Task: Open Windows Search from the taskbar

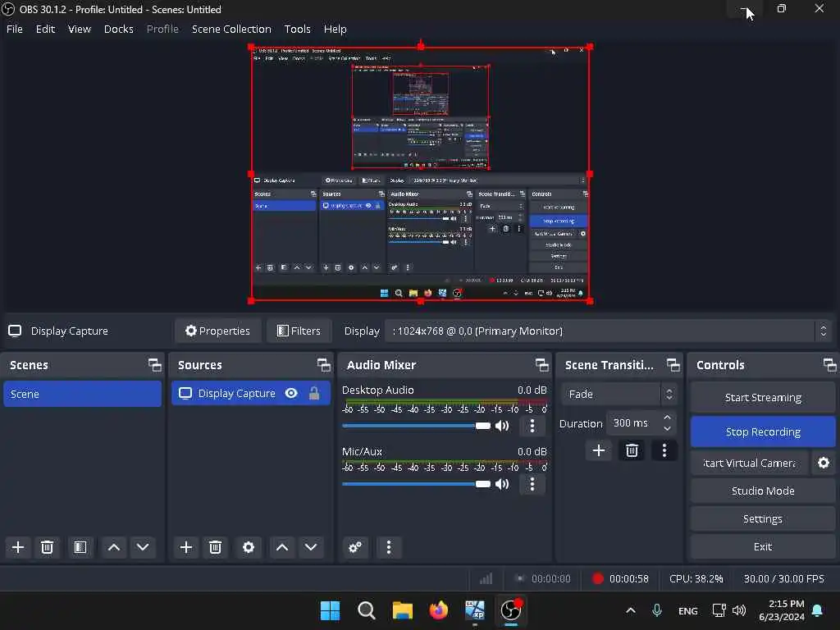Action: pyautogui.click(x=367, y=610)
